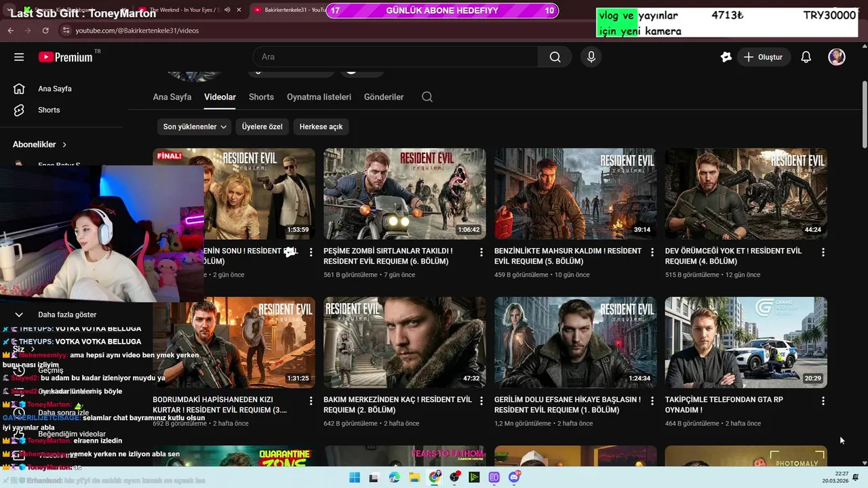Viewport: 868px width, 488px height.
Task: Open the 20:29 GTA RP police car thumbnail
Action: 746,342
